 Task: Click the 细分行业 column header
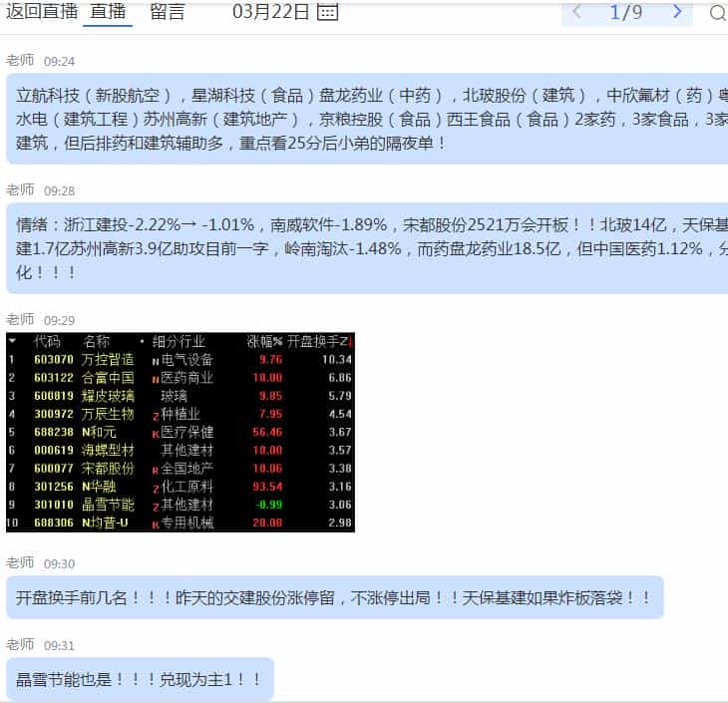coord(179,342)
